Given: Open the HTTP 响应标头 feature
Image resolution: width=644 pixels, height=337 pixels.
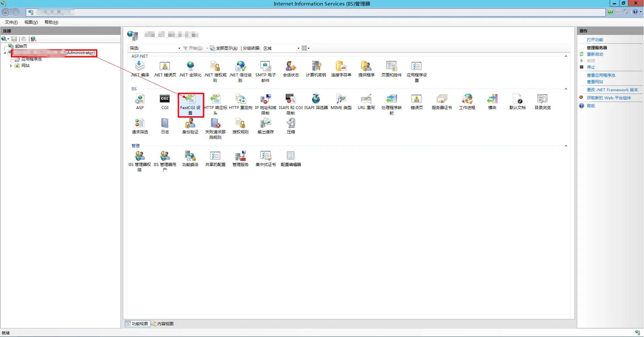Looking at the screenshot, I should (216, 104).
